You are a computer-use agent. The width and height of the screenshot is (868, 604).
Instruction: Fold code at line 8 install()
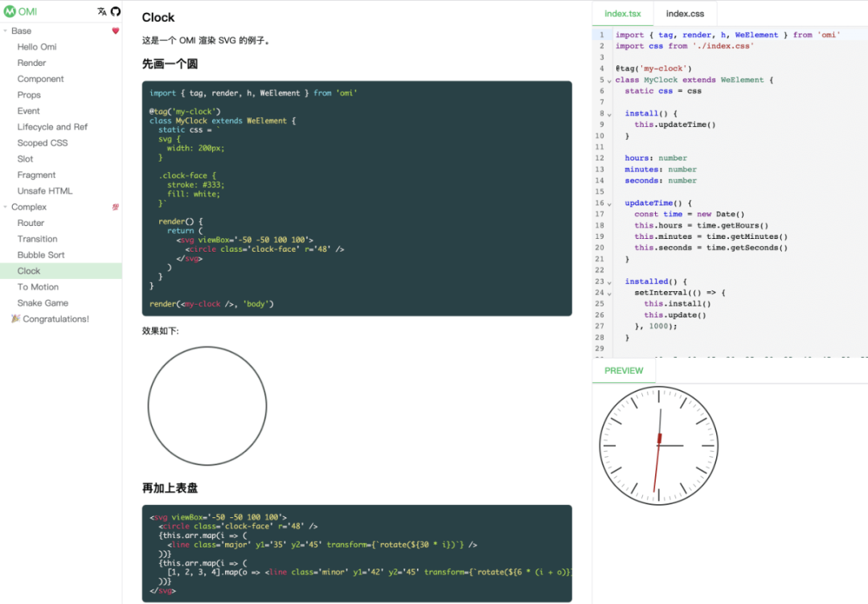(x=609, y=114)
